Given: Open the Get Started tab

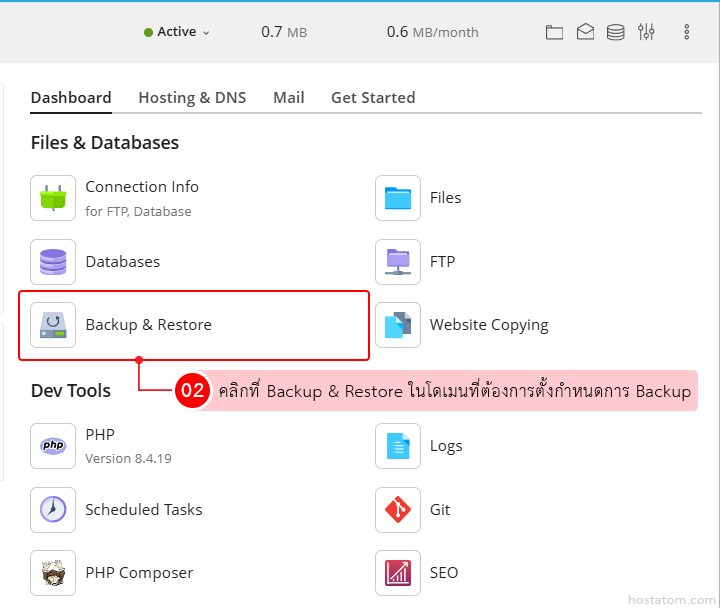Looking at the screenshot, I should click(373, 98).
